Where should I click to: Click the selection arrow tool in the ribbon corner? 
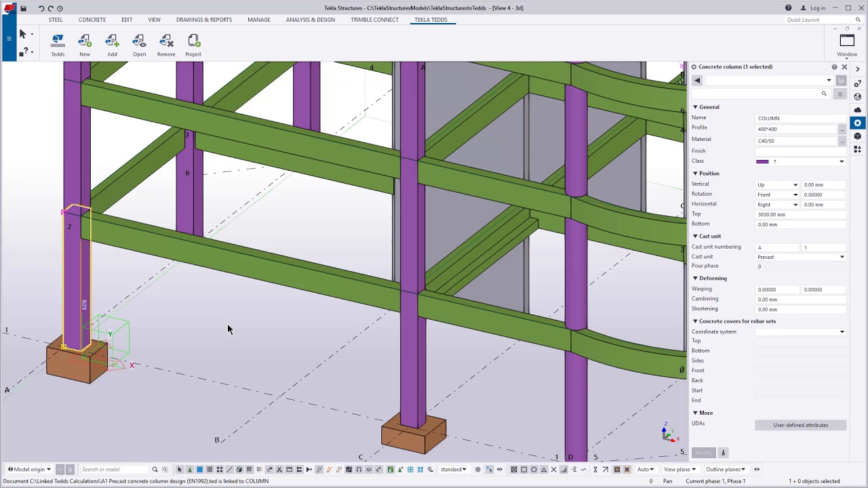[x=22, y=34]
